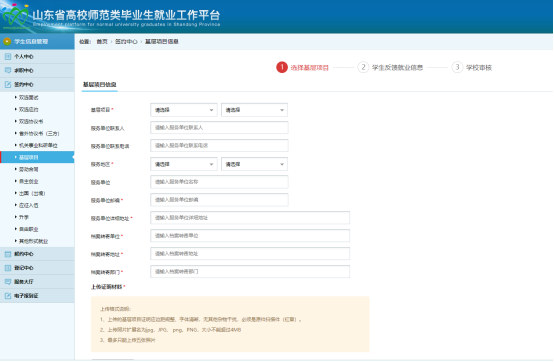Open 双选协议书 in the sidebar
This screenshot has height=362, width=554.
(x=31, y=121)
